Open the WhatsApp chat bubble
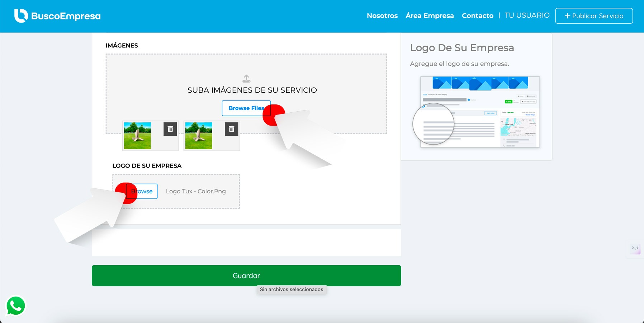644x323 pixels. coord(16,306)
